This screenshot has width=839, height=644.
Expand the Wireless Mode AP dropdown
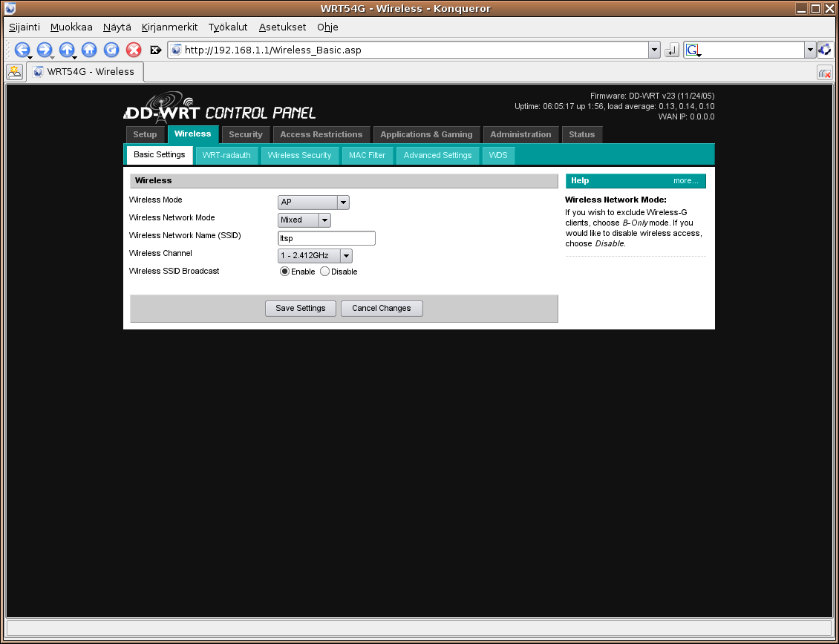tap(313, 203)
